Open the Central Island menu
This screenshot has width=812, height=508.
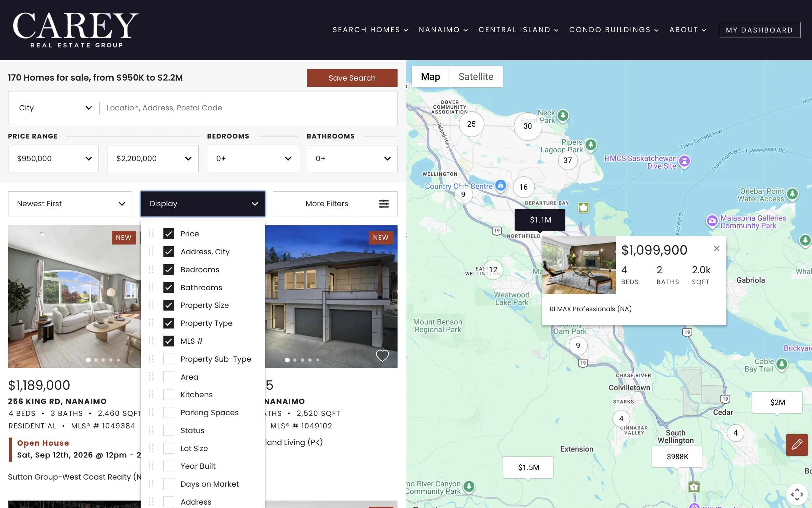pyautogui.click(x=519, y=30)
